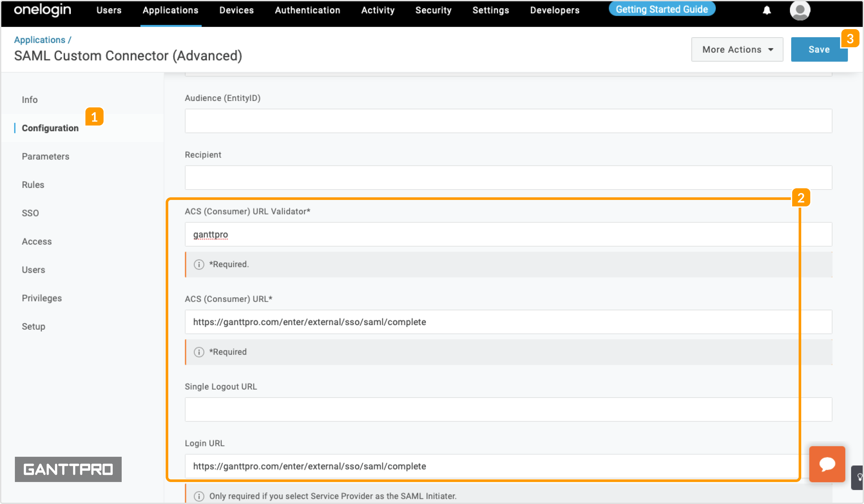Select the Configuration sidebar tab
The height and width of the screenshot is (504, 864).
[50, 128]
